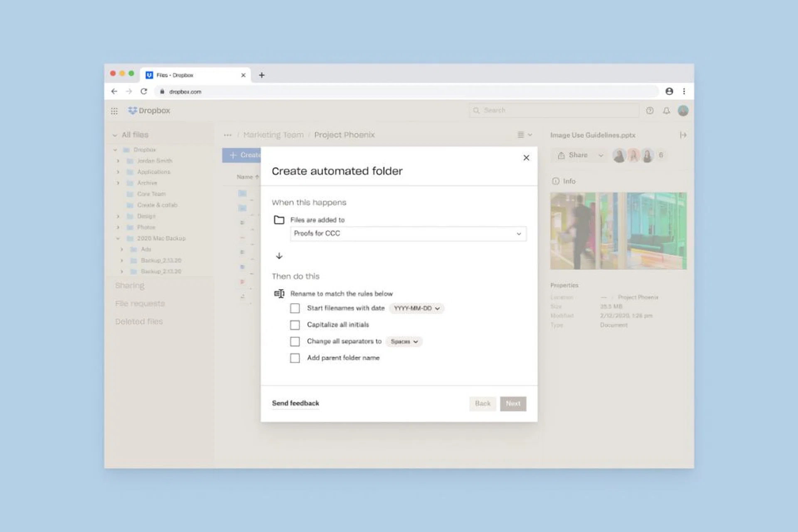Open the YYYY-MM-DD date format dropdown
The width and height of the screenshot is (798, 532).
click(416, 308)
